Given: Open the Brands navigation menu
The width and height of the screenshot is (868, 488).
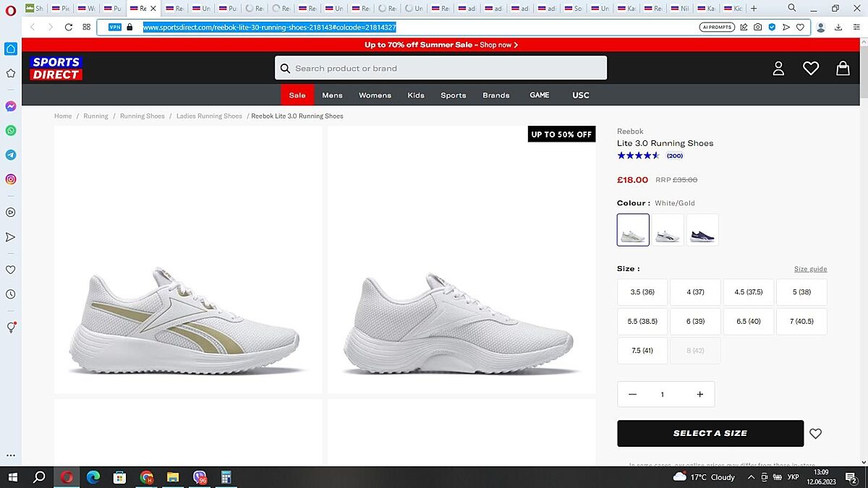Looking at the screenshot, I should (x=496, y=95).
